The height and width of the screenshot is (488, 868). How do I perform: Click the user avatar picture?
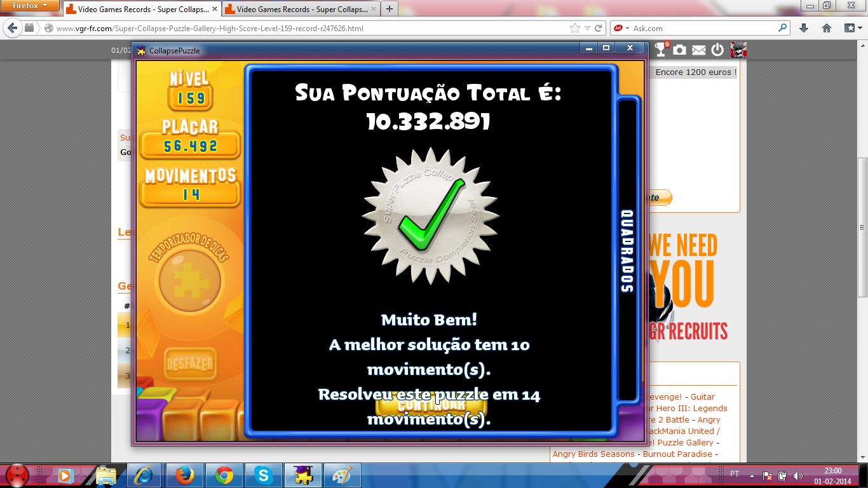pyautogui.click(x=738, y=50)
